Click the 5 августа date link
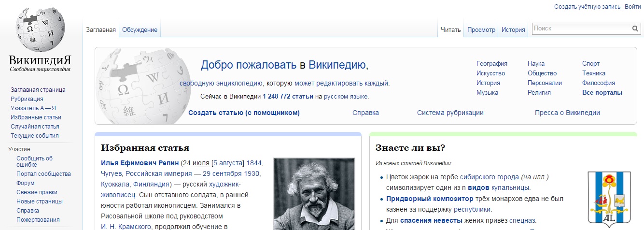The image size is (644, 230). [228, 162]
